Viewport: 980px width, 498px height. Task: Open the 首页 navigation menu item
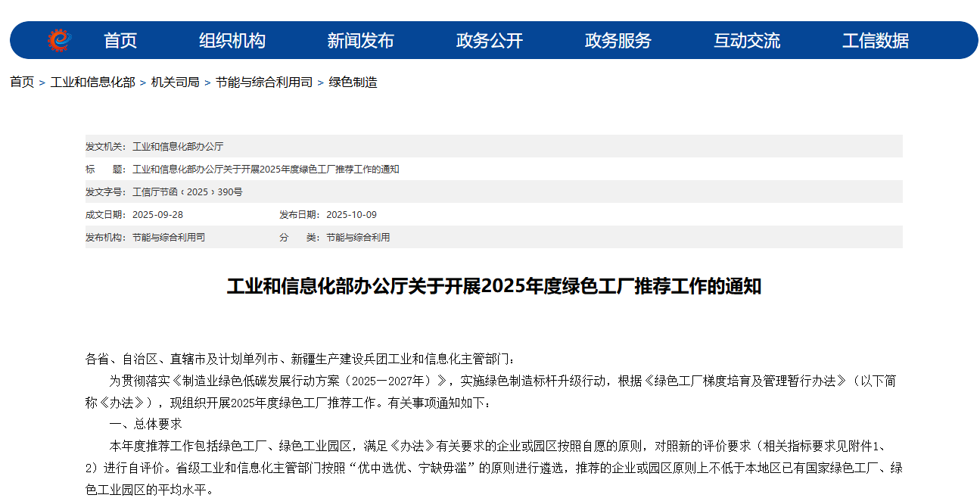tap(120, 41)
